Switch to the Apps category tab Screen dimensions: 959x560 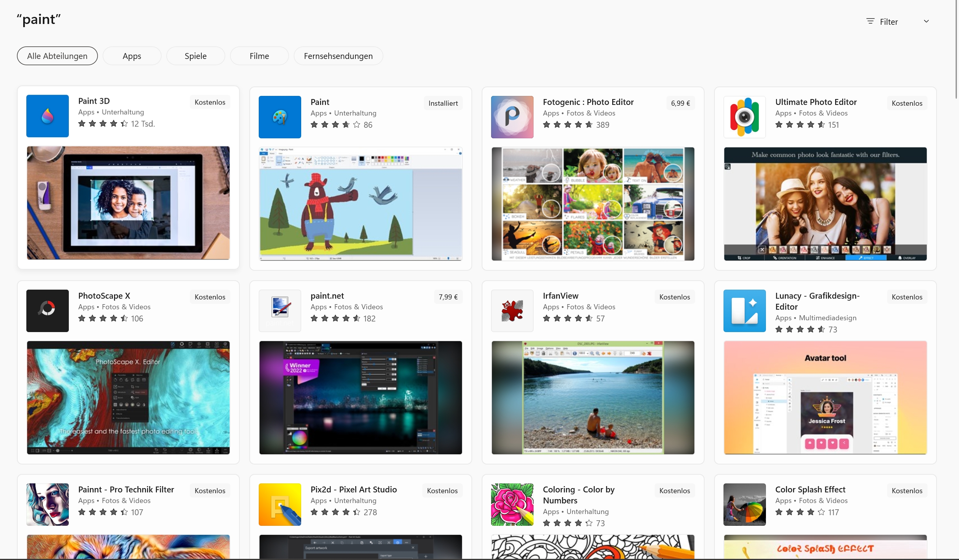tap(132, 56)
